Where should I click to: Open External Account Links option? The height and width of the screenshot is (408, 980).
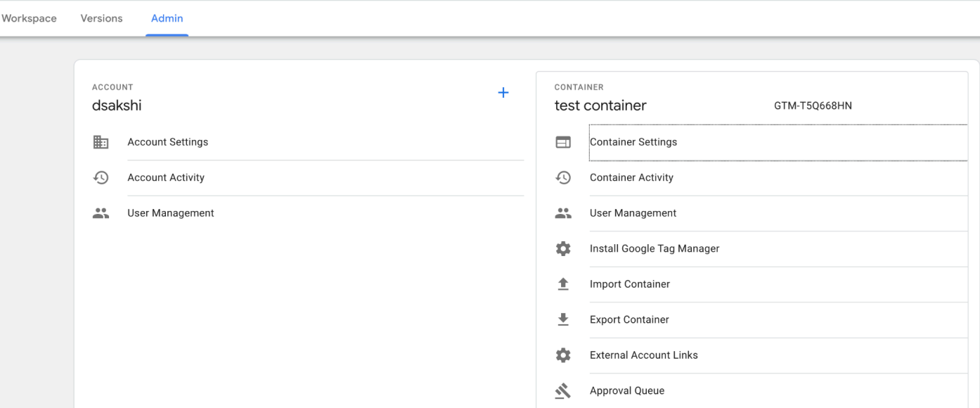click(x=643, y=355)
